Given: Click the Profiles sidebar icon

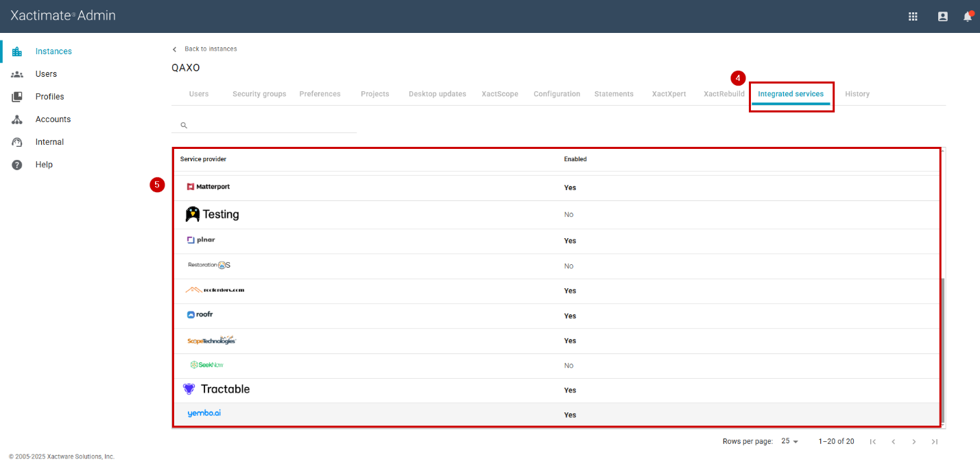Looking at the screenshot, I should [17, 97].
